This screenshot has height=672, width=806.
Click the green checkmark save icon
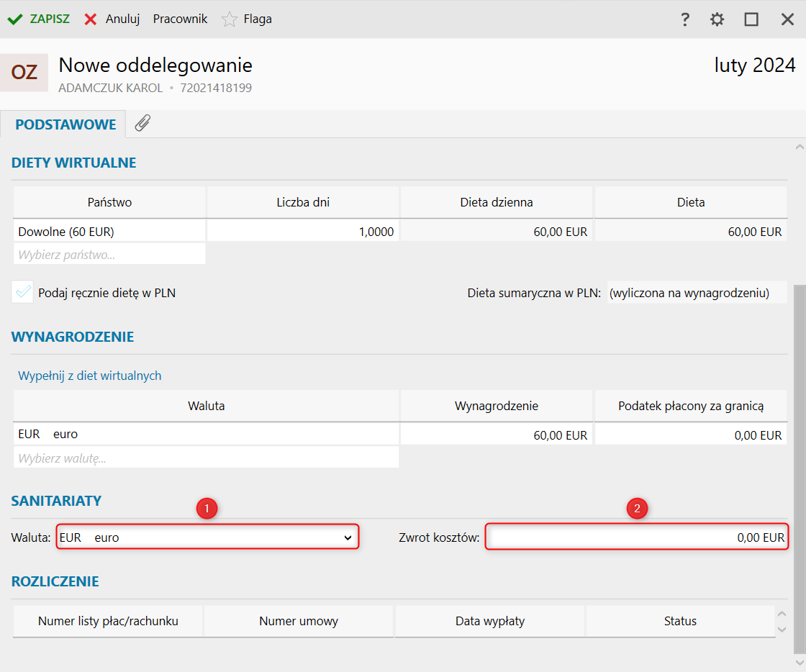(15, 19)
